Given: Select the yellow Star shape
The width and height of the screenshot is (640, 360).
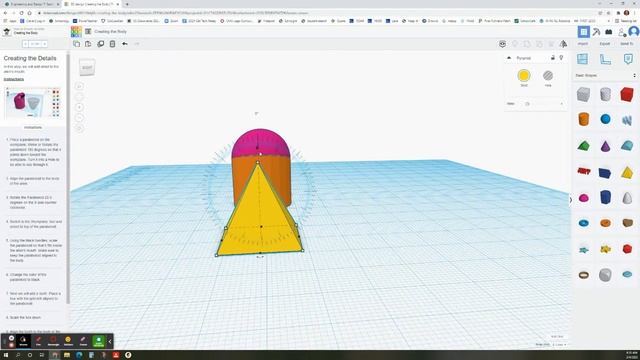Looking at the screenshot, I should [x=605, y=249].
